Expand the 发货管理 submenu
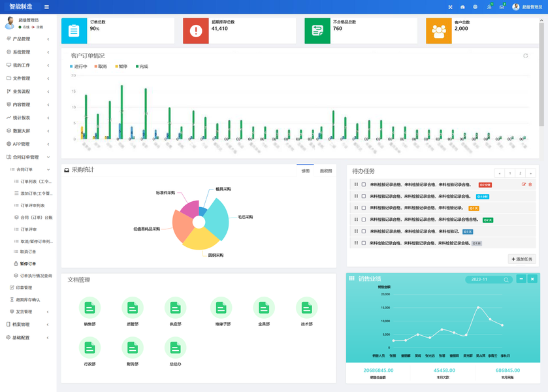 point(28,312)
